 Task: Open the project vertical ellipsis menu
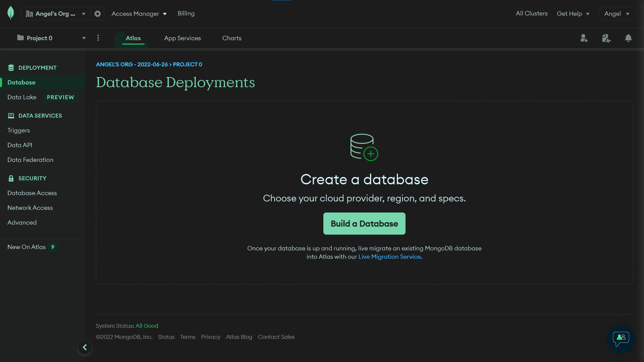click(x=98, y=38)
